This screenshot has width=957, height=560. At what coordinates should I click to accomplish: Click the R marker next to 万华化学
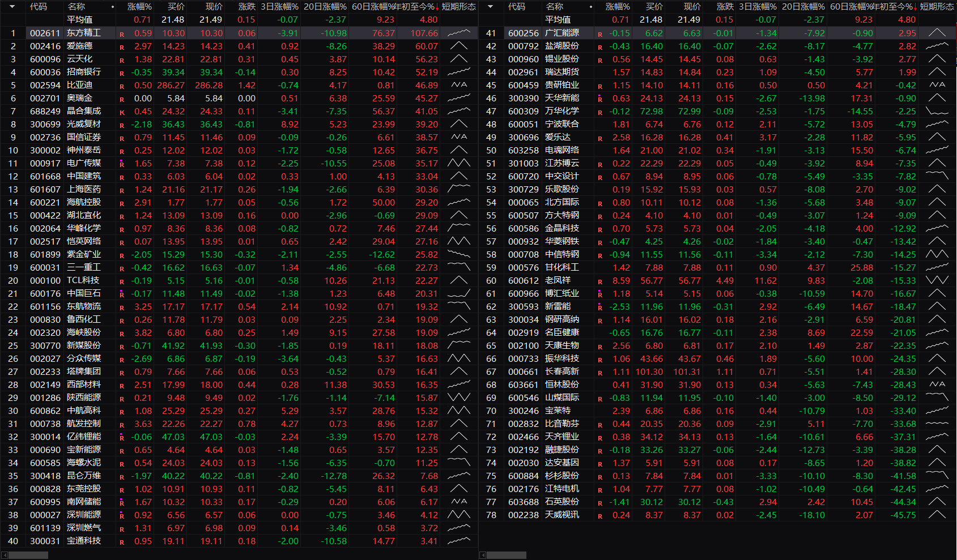600,113
